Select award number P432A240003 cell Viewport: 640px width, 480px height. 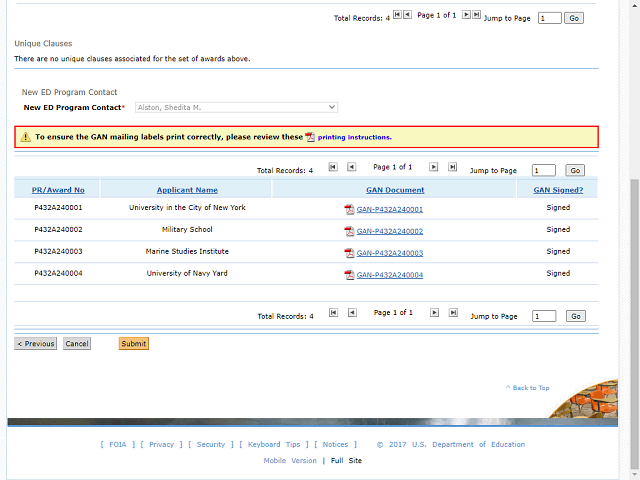pos(58,251)
